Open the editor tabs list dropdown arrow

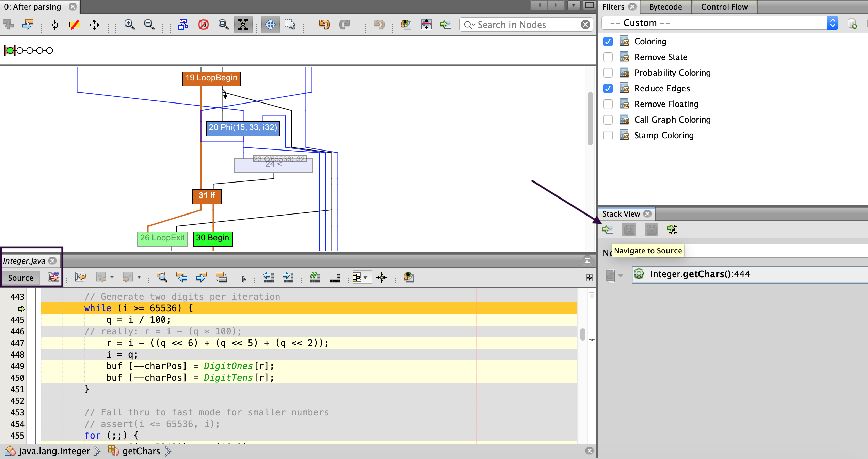pyautogui.click(x=574, y=5)
